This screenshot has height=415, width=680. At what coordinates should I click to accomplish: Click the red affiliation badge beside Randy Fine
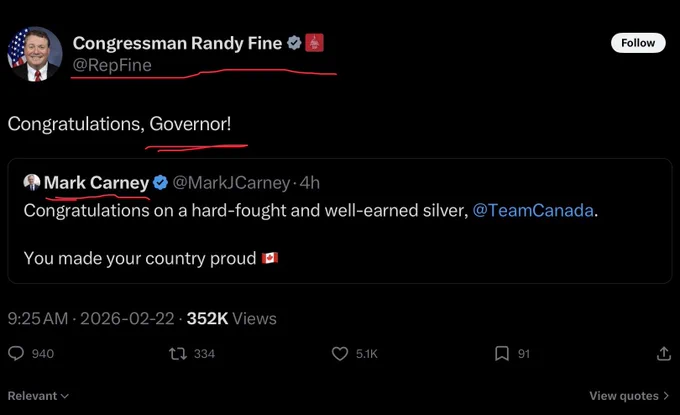(314, 42)
